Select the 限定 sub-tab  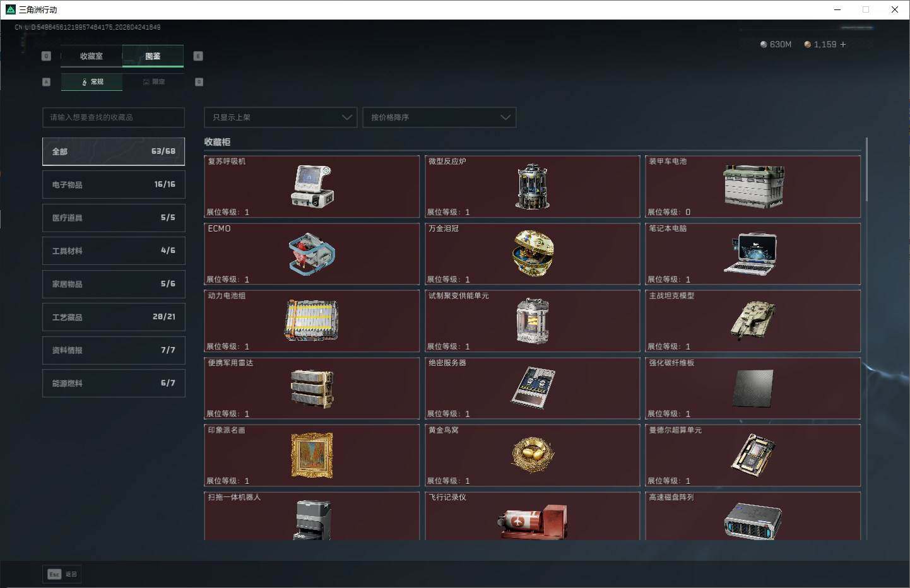[x=153, y=82]
